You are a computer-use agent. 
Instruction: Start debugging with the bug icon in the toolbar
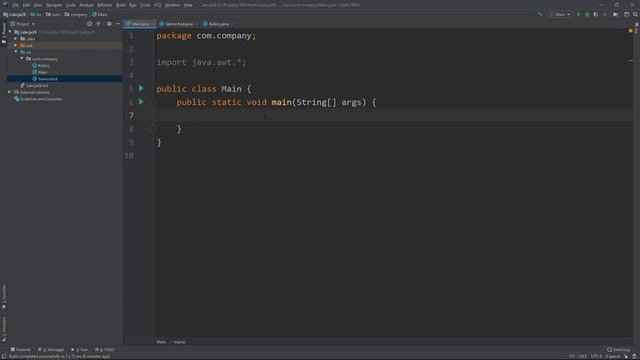pyautogui.click(x=587, y=14)
